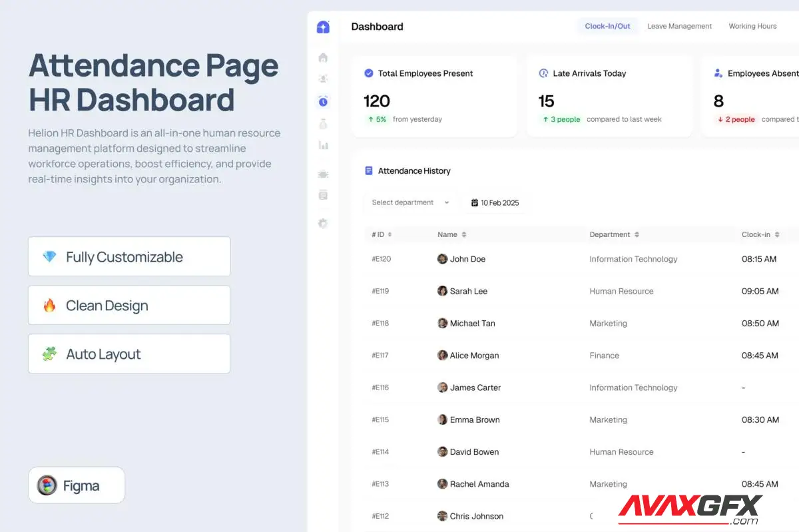Click Rachel Amanda's avatar photo
This screenshot has height=532, width=799.
pyautogui.click(x=442, y=484)
